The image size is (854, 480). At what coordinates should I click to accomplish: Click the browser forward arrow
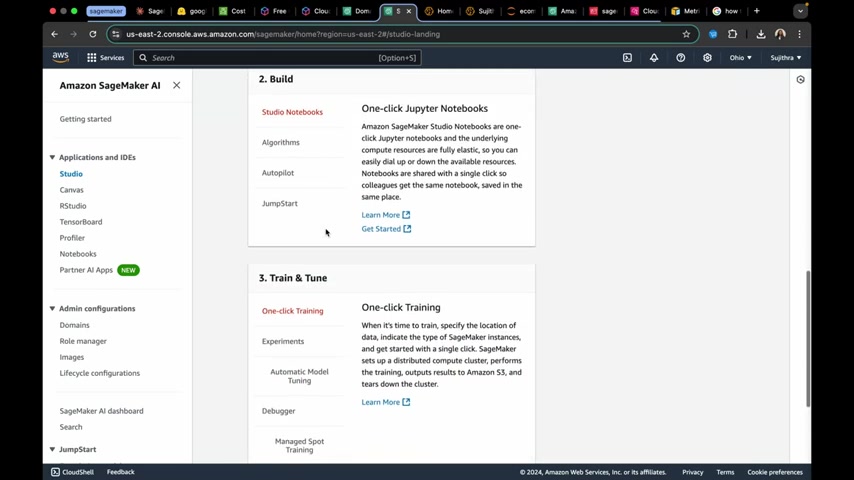[x=74, y=34]
